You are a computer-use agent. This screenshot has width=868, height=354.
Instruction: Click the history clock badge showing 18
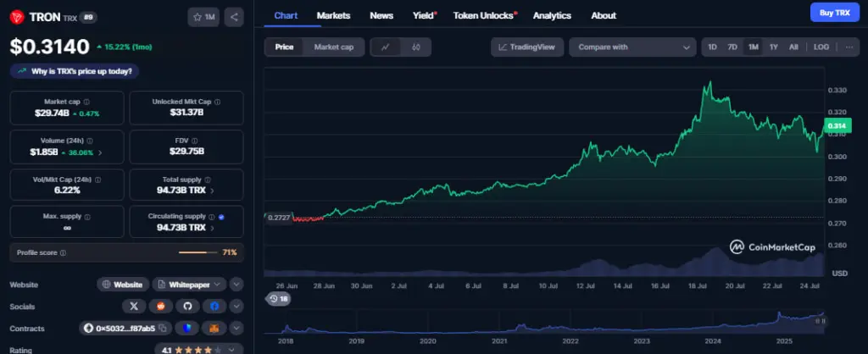[278, 299]
